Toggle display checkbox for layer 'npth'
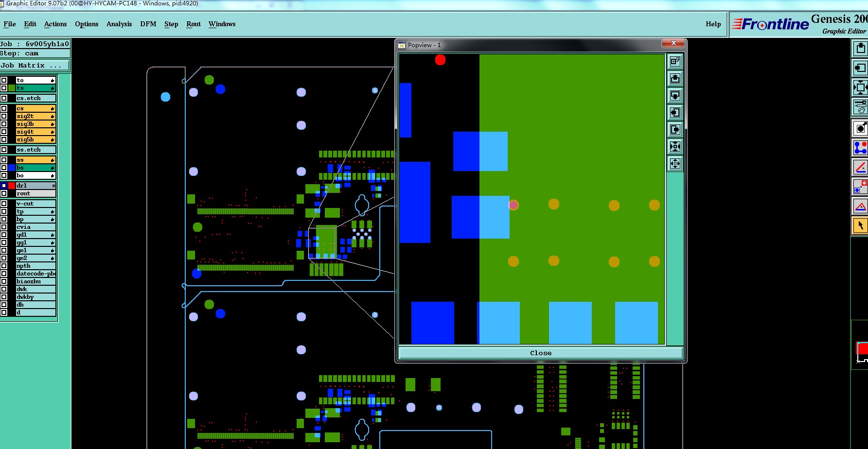Viewport: 868px width, 449px height. click(x=4, y=266)
